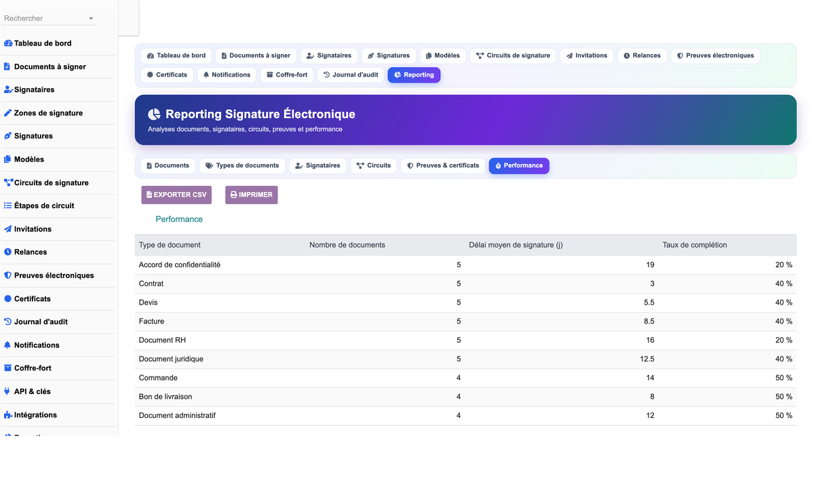This screenshot has height=504, width=814.
Task: Open Certificats top tab
Action: click(x=167, y=75)
